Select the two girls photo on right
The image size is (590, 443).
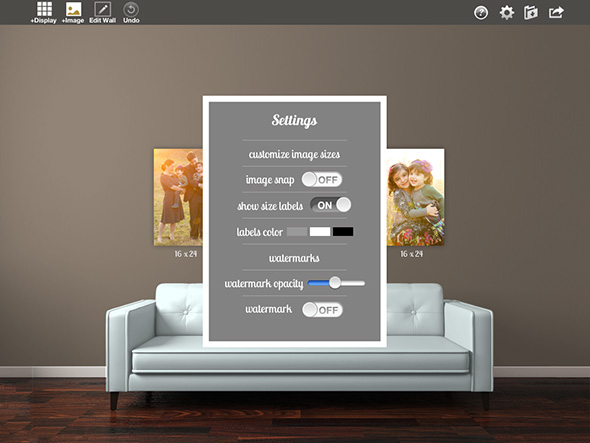(x=415, y=197)
